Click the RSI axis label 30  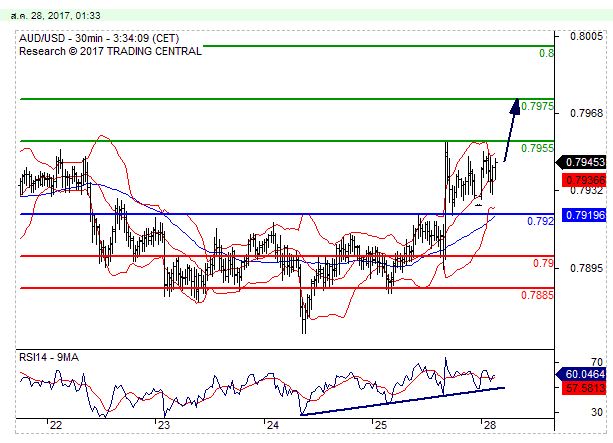tap(597, 412)
